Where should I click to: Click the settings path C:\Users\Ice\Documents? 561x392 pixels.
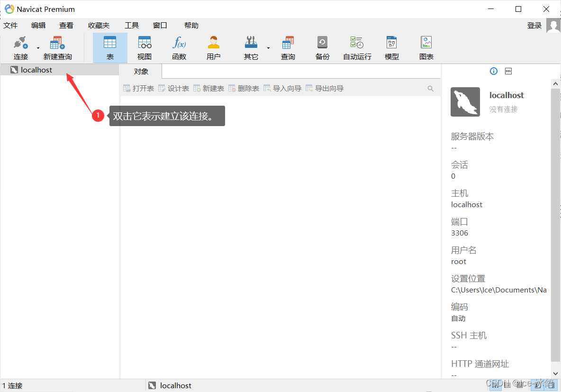(x=498, y=290)
